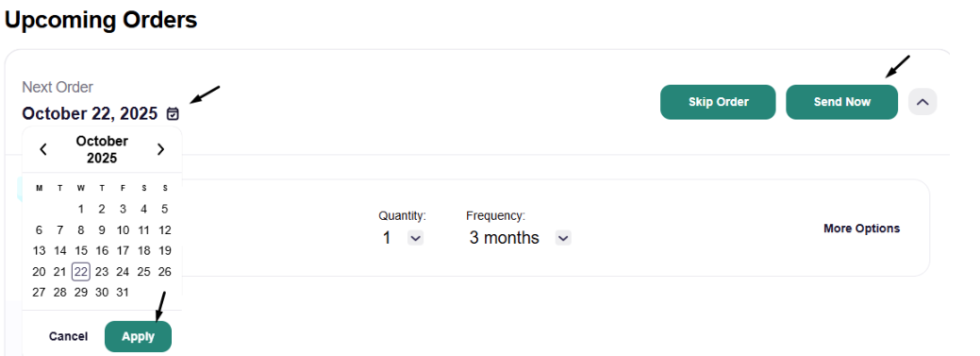
Task: Click the Send Now button
Action: point(842,102)
